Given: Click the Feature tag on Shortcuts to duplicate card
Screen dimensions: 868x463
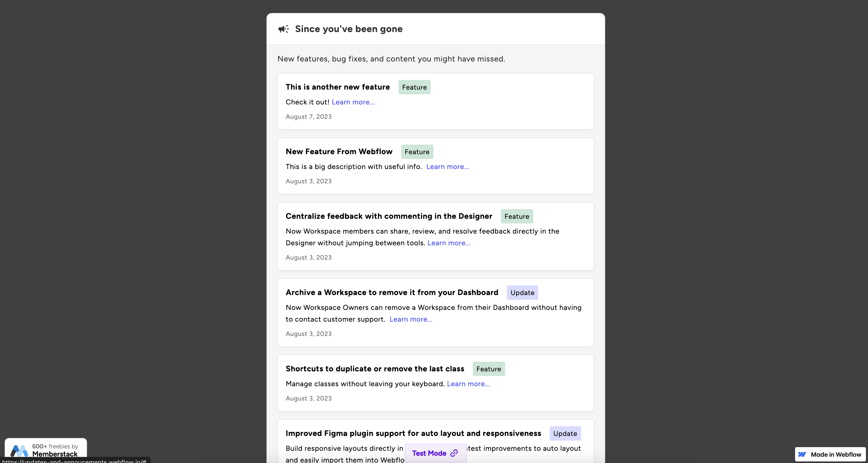Looking at the screenshot, I should [489, 369].
